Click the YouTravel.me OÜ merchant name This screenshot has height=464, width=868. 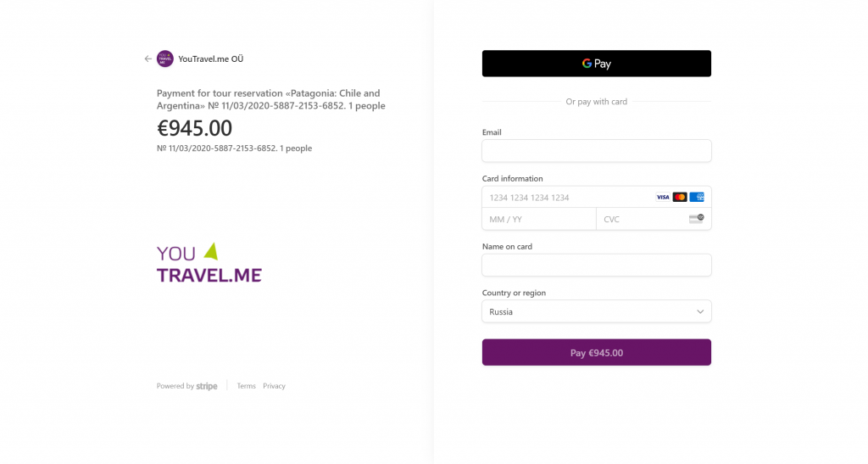pos(211,59)
